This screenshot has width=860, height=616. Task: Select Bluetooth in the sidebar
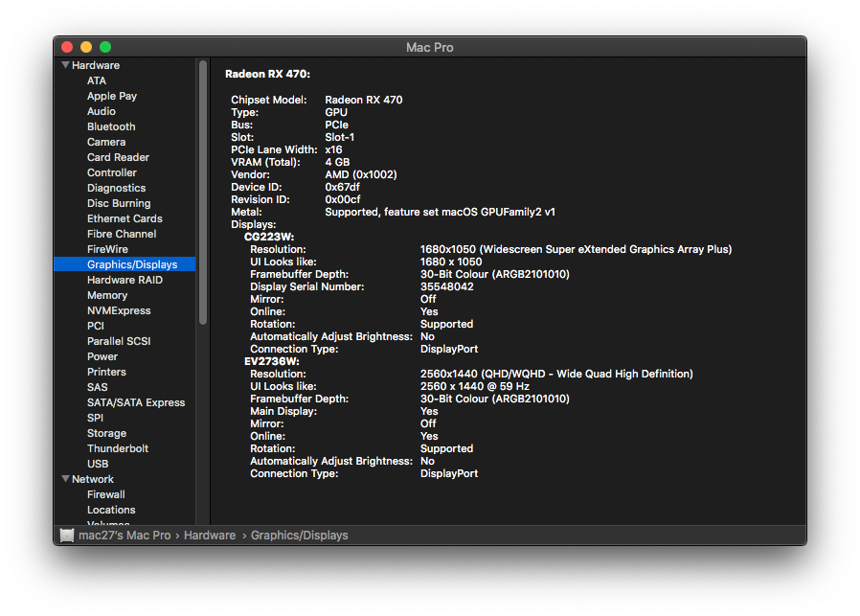111,126
